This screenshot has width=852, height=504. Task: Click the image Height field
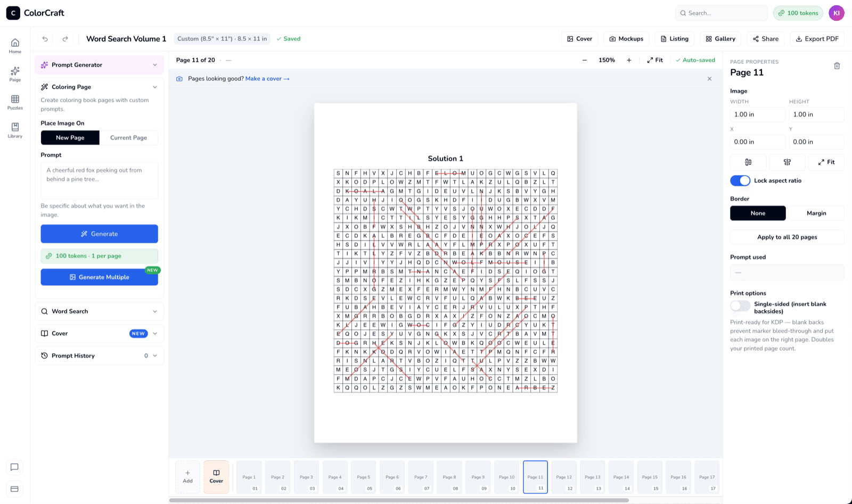point(816,114)
